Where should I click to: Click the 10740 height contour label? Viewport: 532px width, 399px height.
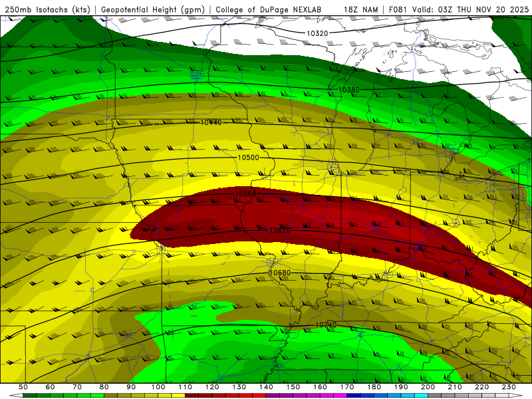326,325
